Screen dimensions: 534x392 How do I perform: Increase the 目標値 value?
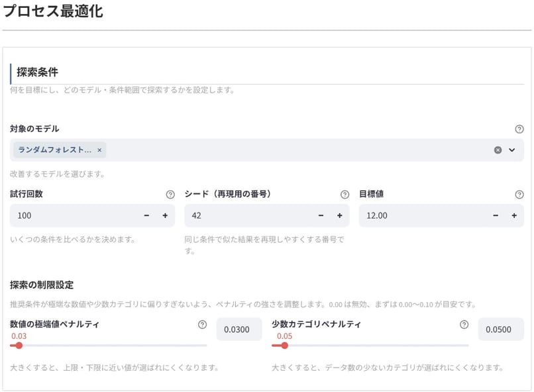tap(514, 215)
